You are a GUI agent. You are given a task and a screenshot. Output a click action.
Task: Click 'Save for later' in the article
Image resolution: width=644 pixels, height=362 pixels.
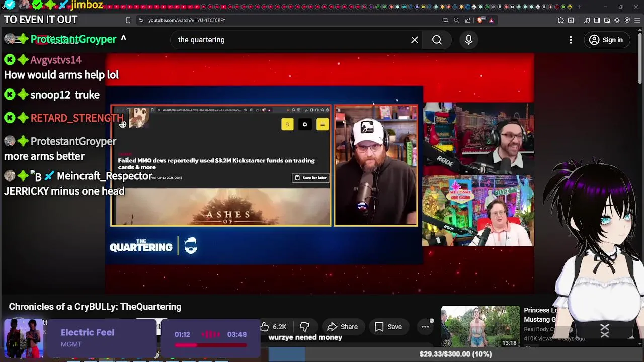click(310, 178)
